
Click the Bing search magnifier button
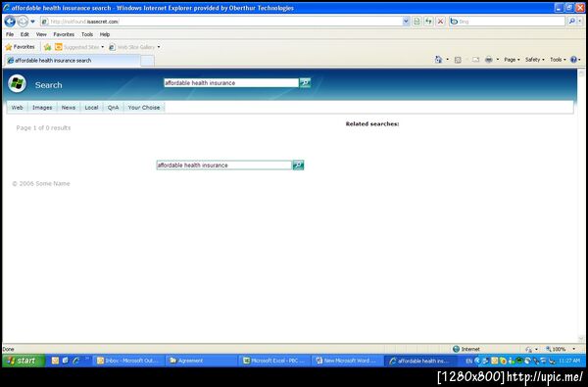point(571,22)
